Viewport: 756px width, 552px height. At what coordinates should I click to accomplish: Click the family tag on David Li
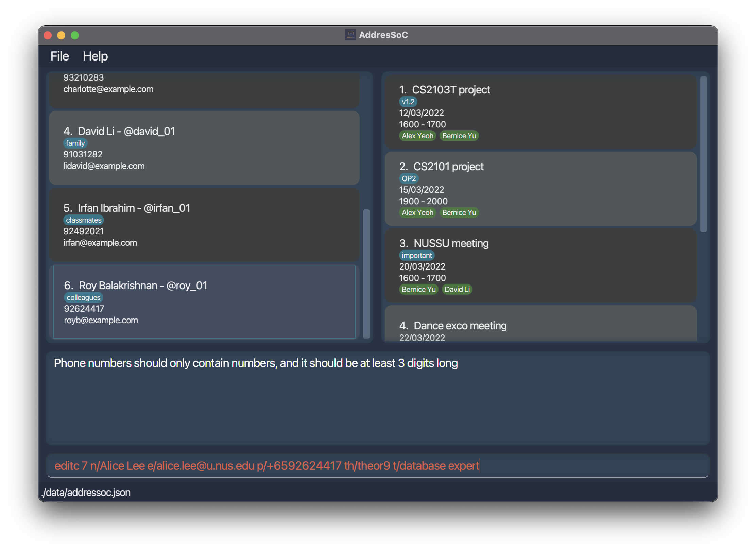(75, 143)
